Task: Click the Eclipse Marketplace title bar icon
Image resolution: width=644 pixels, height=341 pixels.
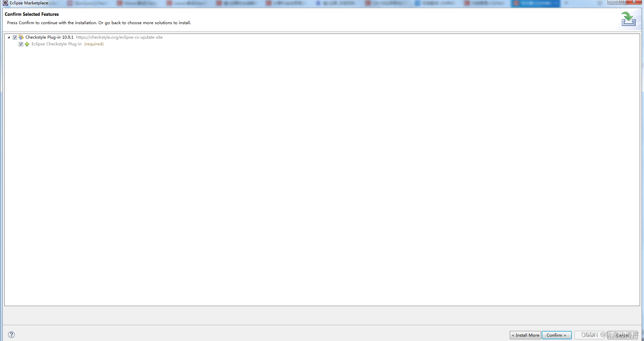Action: click(5, 3)
